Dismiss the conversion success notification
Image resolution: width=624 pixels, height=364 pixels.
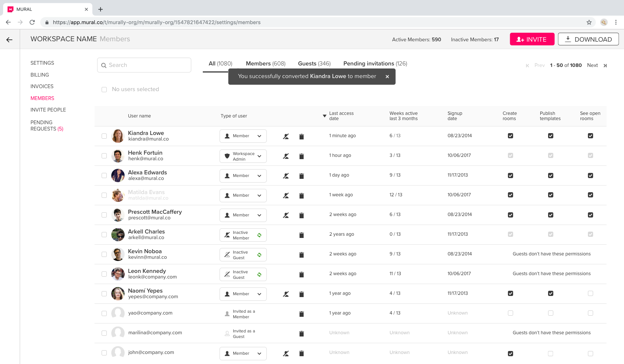[387, 77]
